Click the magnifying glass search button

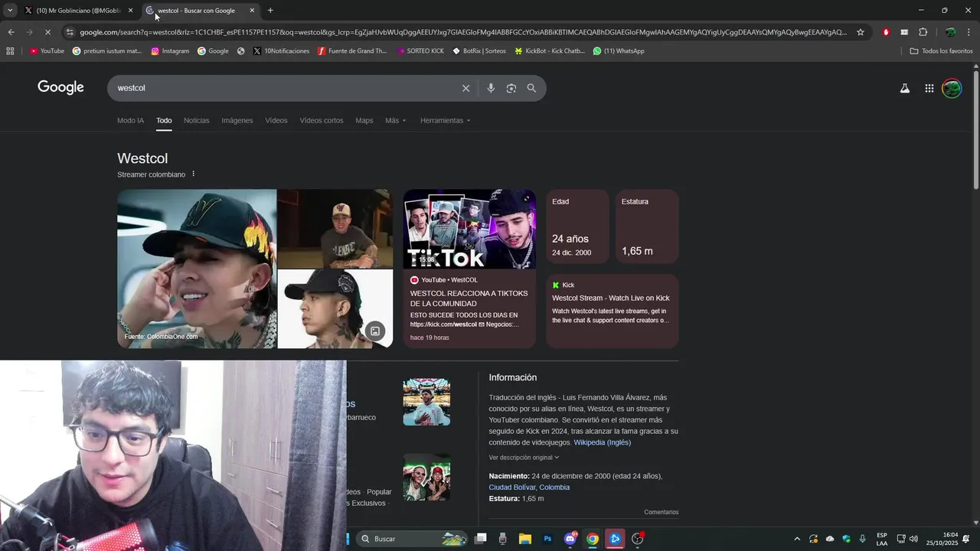pyautogui.click(x=531, y=88)
